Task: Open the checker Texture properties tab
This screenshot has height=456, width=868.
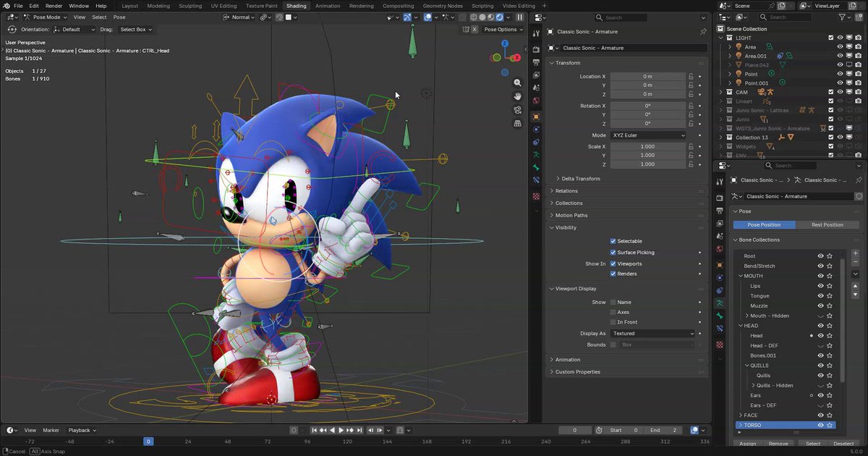Action: [536, 196]
